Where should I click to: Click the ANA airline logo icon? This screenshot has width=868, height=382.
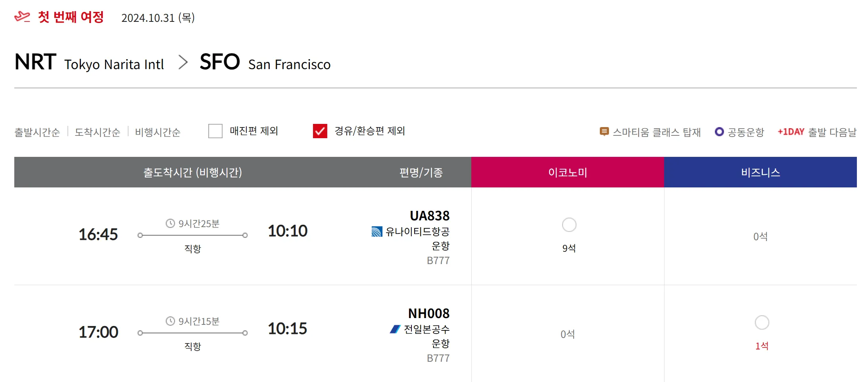click(395, 329)
